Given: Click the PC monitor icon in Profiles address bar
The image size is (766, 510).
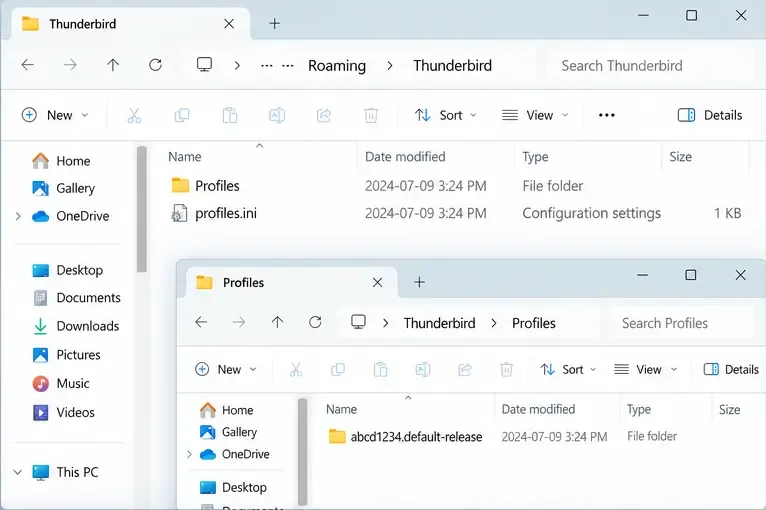Looking at the screenshot, I should 358,322.
